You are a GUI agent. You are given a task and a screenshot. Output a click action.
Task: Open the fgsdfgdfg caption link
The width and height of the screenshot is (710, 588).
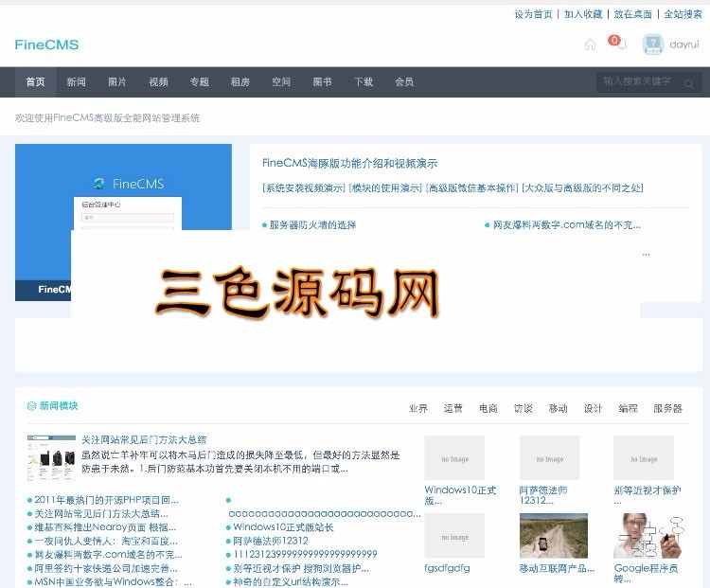(447, 568)
